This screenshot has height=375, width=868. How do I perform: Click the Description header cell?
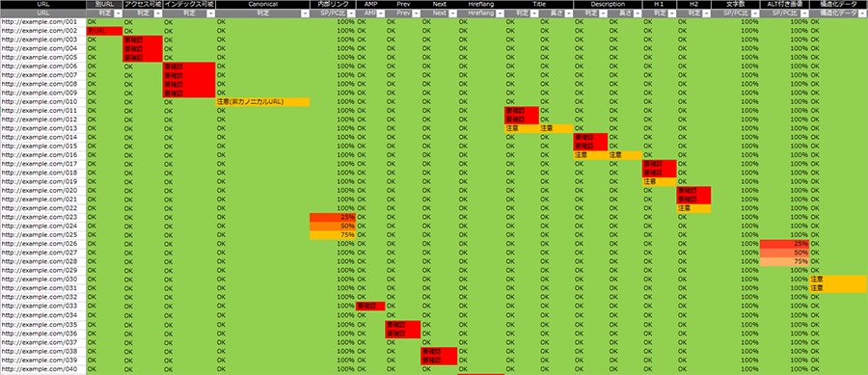[x=608, y=5]
